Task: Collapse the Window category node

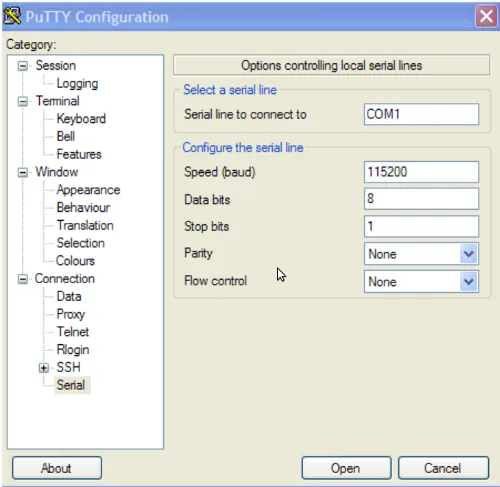Action: [x=22, y=172]
